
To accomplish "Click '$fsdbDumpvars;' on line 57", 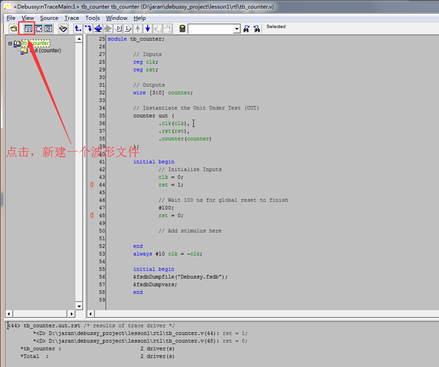I will click(x=155, y=284).
